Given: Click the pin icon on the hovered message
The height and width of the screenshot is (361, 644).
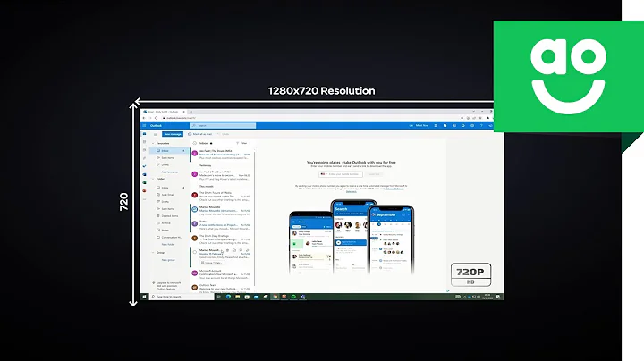Looking at the screenshot, I should coord(247,250).
